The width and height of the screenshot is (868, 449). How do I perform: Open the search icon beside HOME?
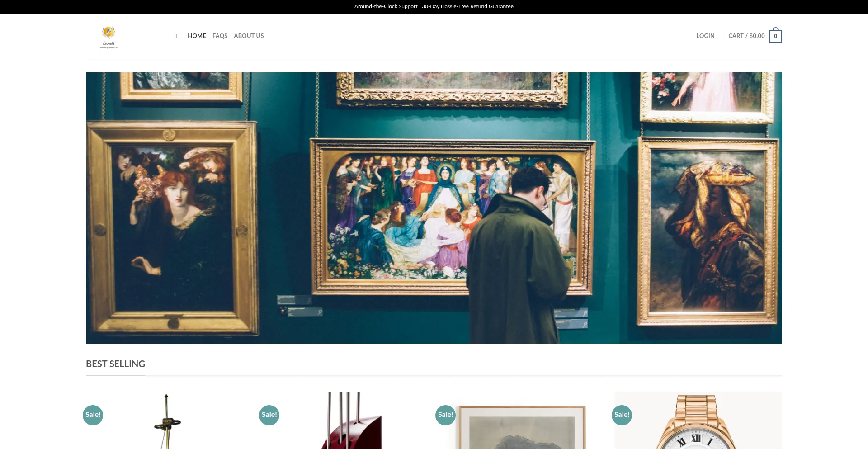tap(175, 36)
